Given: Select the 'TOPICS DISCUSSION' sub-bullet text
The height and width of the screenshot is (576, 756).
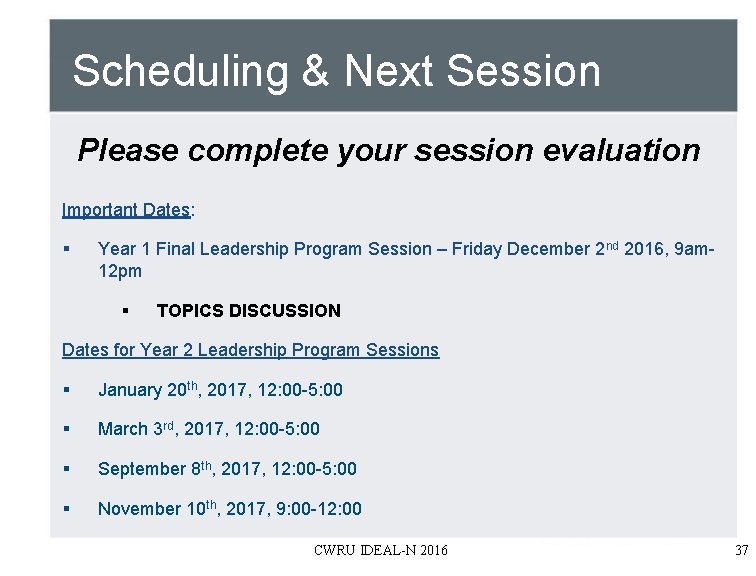Looking at the screenshot, I should [249, 311].
